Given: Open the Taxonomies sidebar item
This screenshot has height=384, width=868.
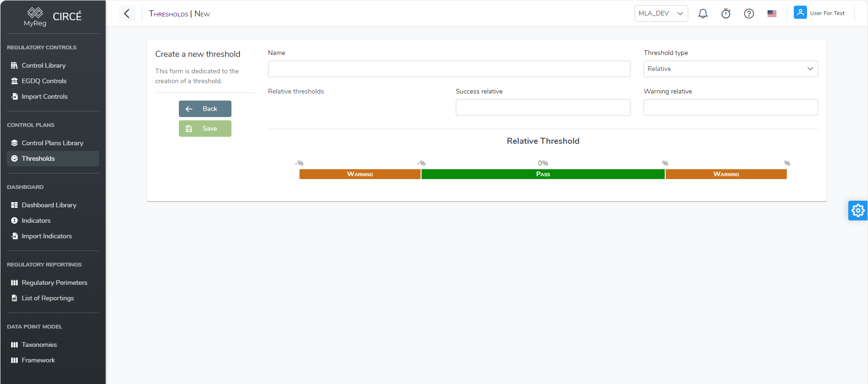Looking at the screenshot, I should 39,345.
